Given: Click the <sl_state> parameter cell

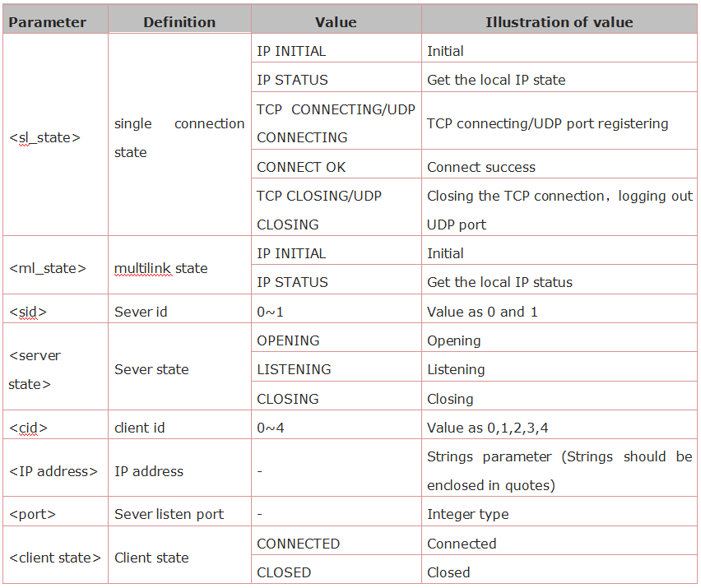Looking at the screenshot, I should [x=45, y=137].
